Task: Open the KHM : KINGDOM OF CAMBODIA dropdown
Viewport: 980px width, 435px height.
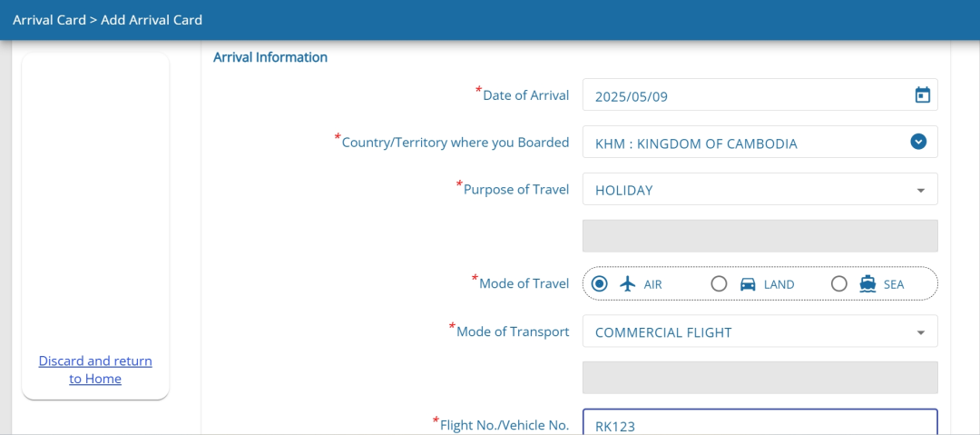Action: click(x=760, y=142)
